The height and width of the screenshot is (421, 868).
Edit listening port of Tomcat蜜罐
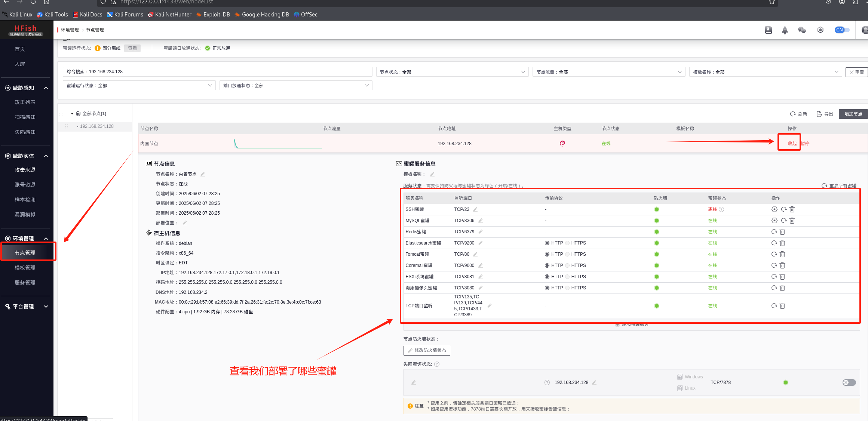[x=475, y=254]
